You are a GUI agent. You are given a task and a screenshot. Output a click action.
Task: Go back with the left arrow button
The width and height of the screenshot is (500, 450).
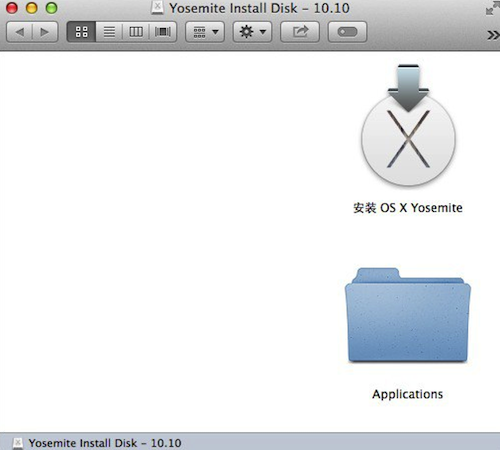(19, 32)
